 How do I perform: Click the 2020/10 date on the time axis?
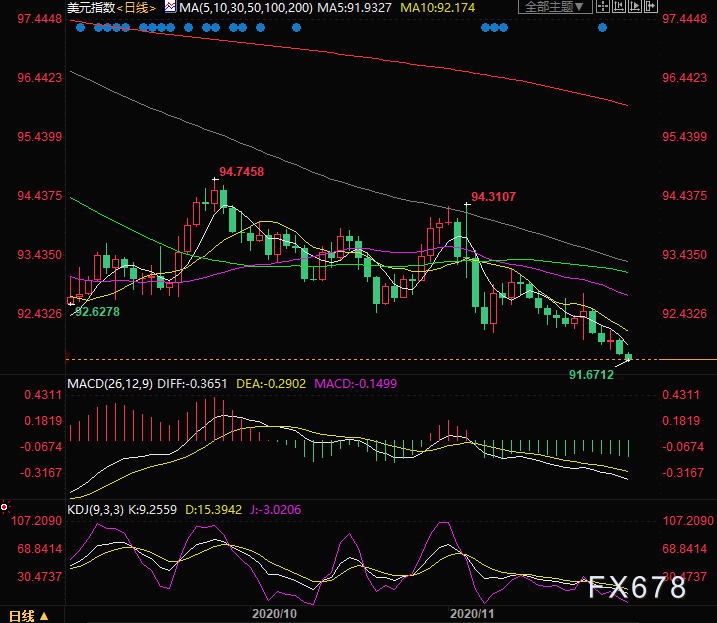tap(275, 613)
